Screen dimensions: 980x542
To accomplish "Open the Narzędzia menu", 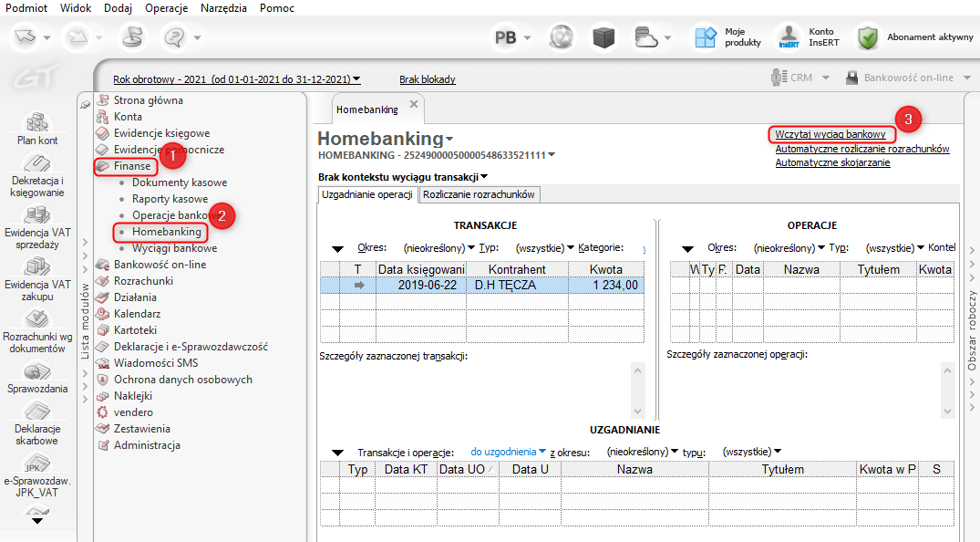I will (x=223, y=8).
